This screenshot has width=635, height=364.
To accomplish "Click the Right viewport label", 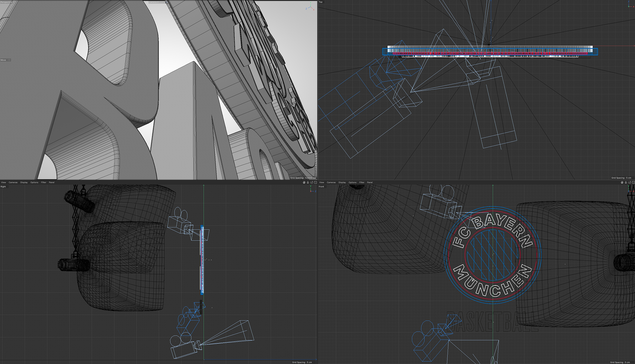I will [x=3, y=187].
